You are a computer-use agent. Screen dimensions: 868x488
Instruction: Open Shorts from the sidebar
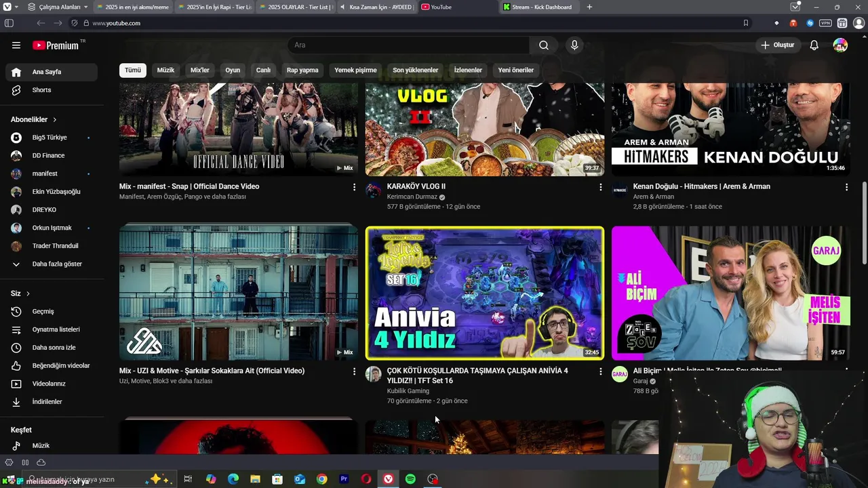[52, 90]
